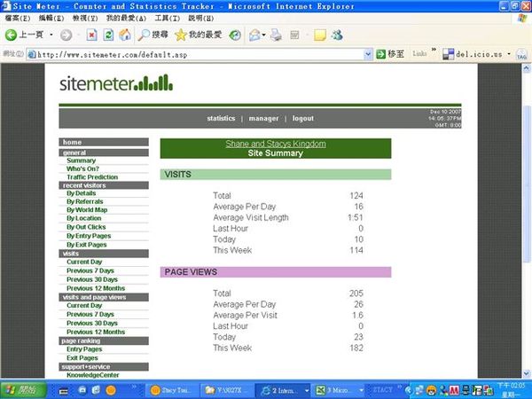
Task: Open visits Previous 30 Days
Action: [92, 279]
